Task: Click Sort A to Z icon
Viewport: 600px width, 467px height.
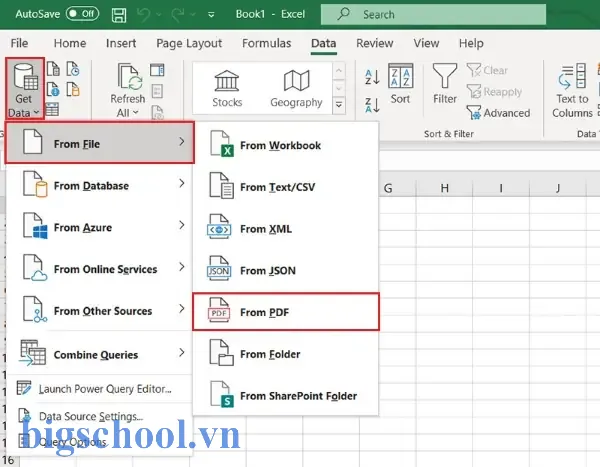Action: (x=372, y=77)
